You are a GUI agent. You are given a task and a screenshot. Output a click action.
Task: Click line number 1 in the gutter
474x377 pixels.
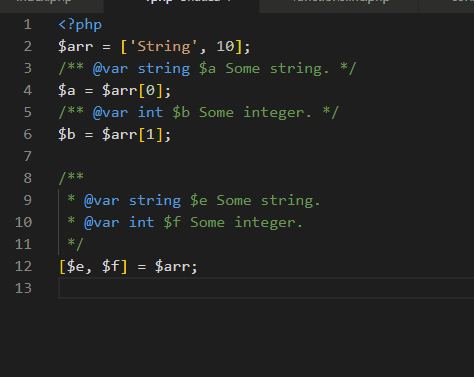27,25
